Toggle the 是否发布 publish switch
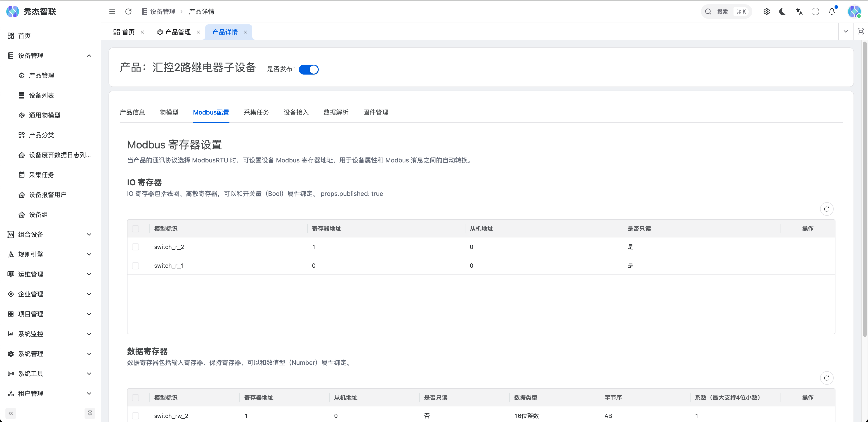This screenshot has width=868, height=422. click(309, 69)
